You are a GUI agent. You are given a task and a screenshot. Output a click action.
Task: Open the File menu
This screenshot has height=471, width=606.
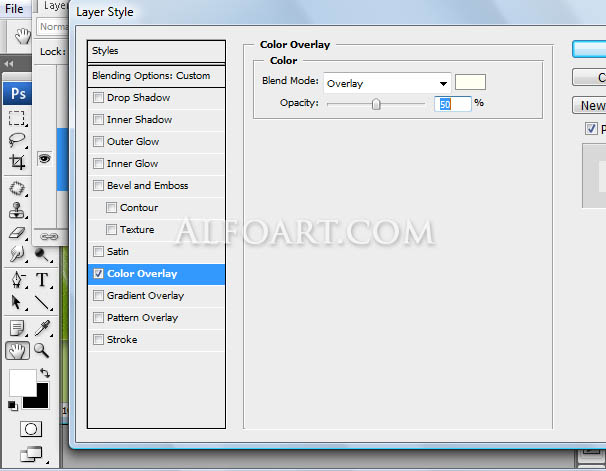tap(14, 9)
